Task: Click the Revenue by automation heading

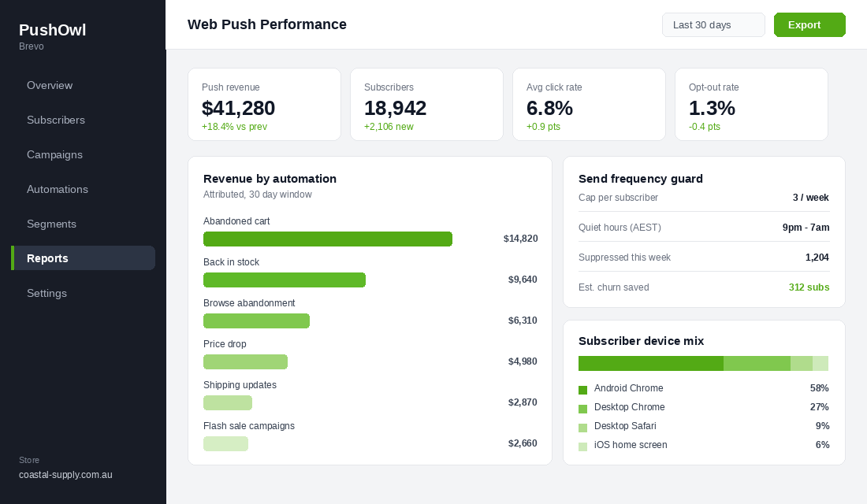Action: [x=270, y=179]
